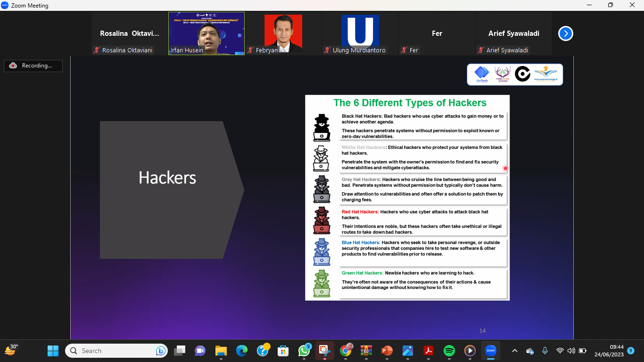Open WhatsApp from the taskbar

304,351
